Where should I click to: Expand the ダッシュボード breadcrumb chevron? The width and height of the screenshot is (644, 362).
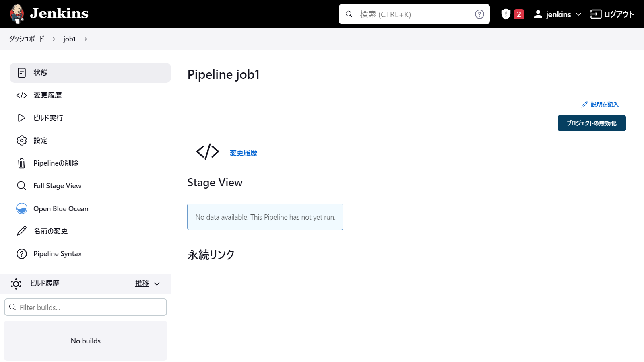pyautogui.click(x=54, y=39)
